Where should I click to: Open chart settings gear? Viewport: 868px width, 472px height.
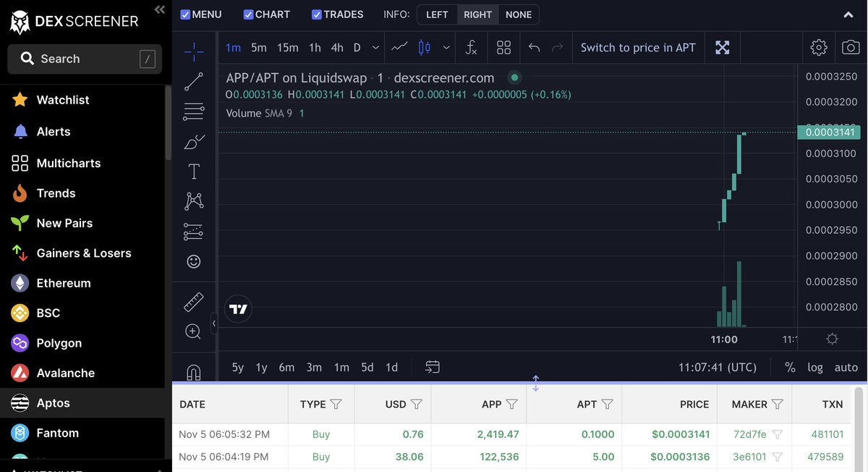pyautogui.click(x=819, y=48)
